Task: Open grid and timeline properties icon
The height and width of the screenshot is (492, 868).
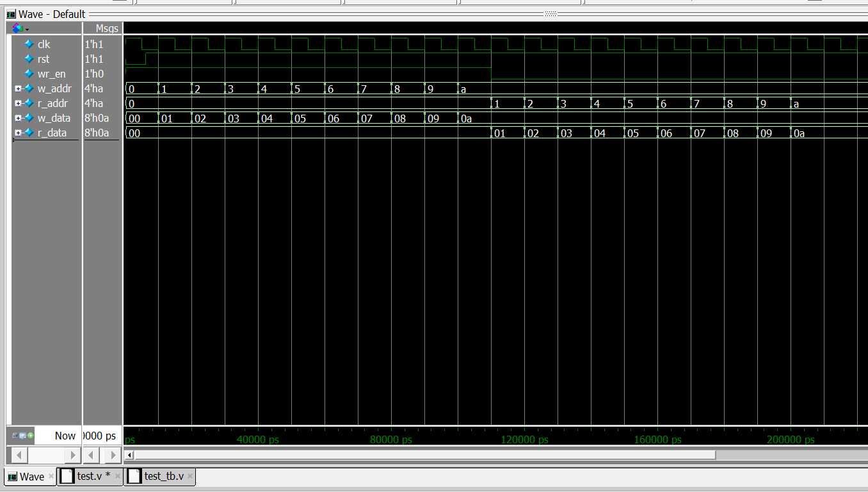Action: click(x=22, y=436)
